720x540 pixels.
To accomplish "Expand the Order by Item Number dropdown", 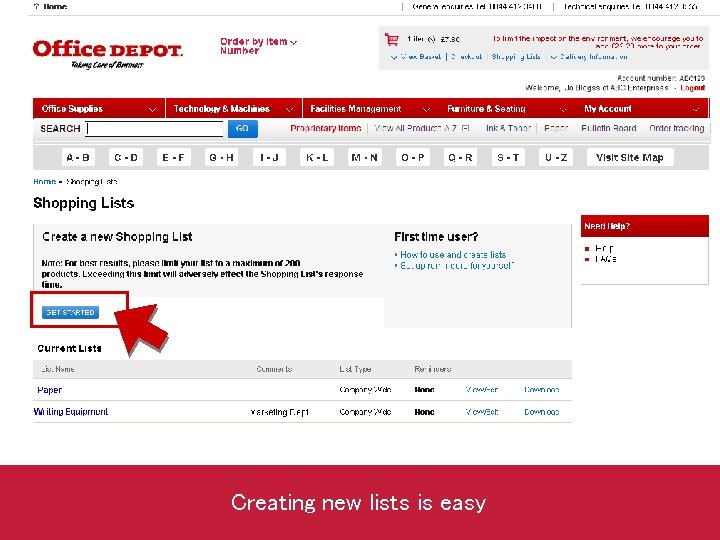I will click(x=259, y=46).
